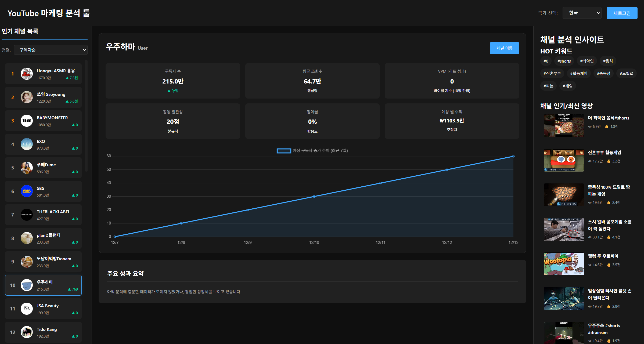Open the 국가 선택 country dropdown
644x344 pixels.
[582, 13]
